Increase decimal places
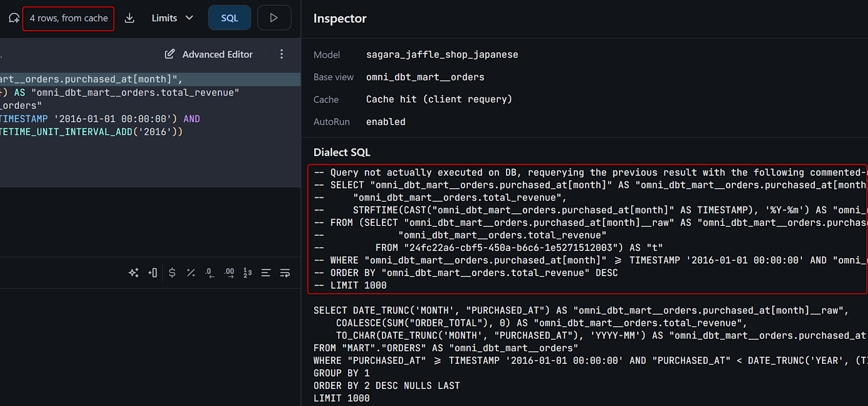 (x=229, y=273)
